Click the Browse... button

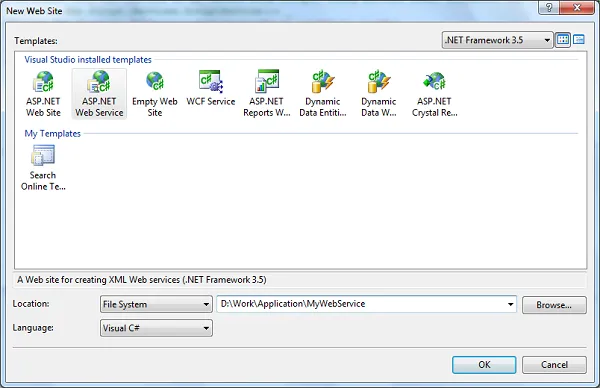(x=554, y=305)
